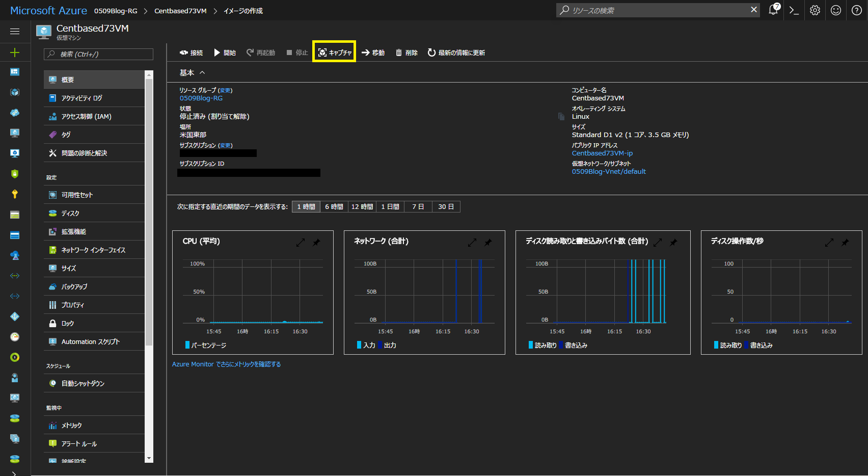Select the 30 日 time range
This screenshot has width=868, height=476.
click(446, 206)
